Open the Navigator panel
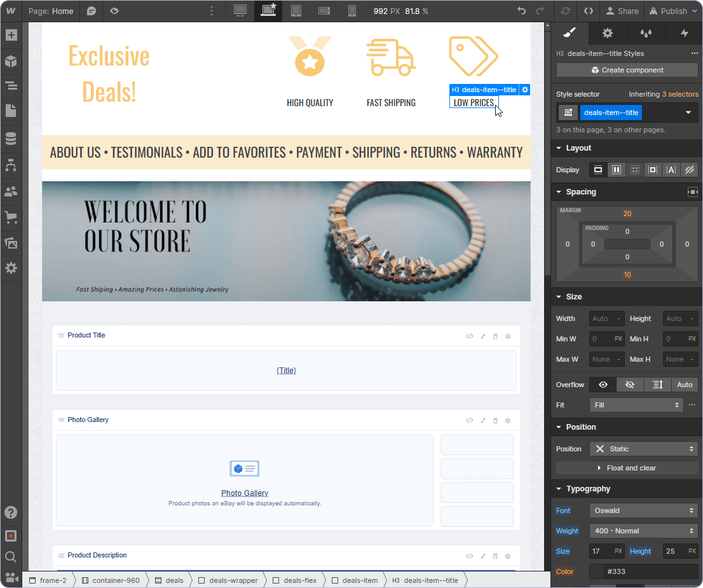Viewport: 703px width, 588px height. [x=11, y=85]
